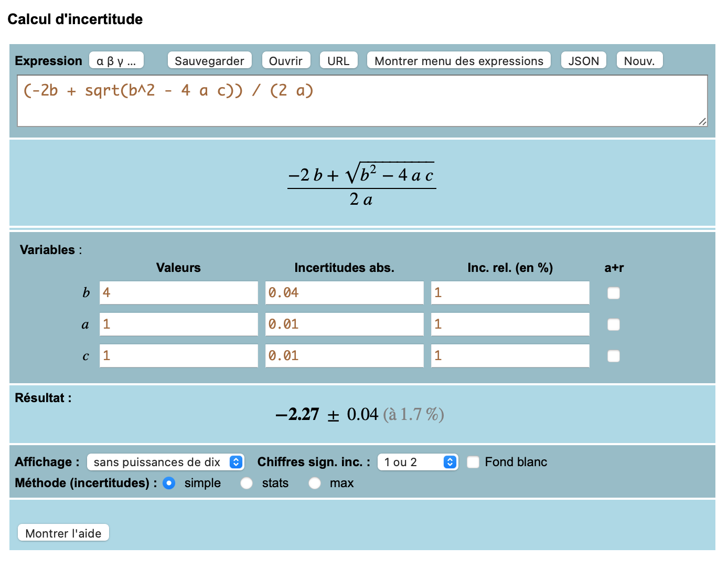
Task: Click the value field for variable b
Action: 178,293
